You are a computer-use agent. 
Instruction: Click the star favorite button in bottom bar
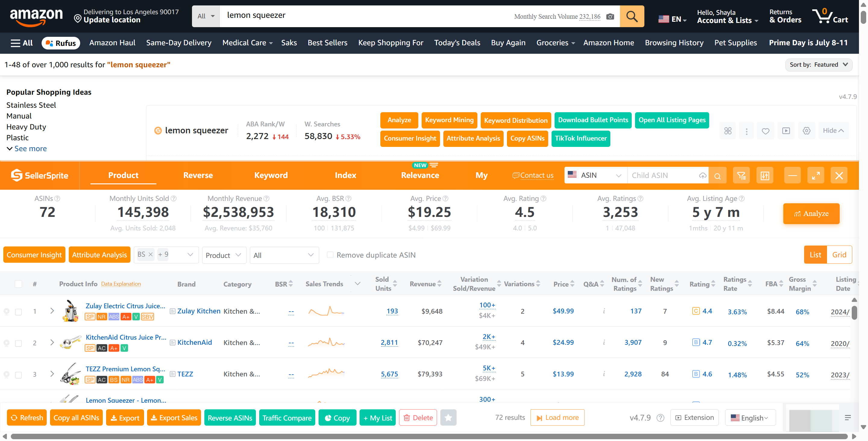pyautogui.click(x=448, y=418)
